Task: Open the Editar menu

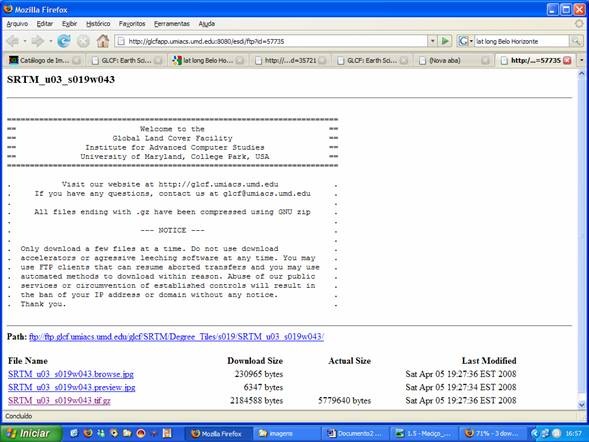Action: point(45,24)
